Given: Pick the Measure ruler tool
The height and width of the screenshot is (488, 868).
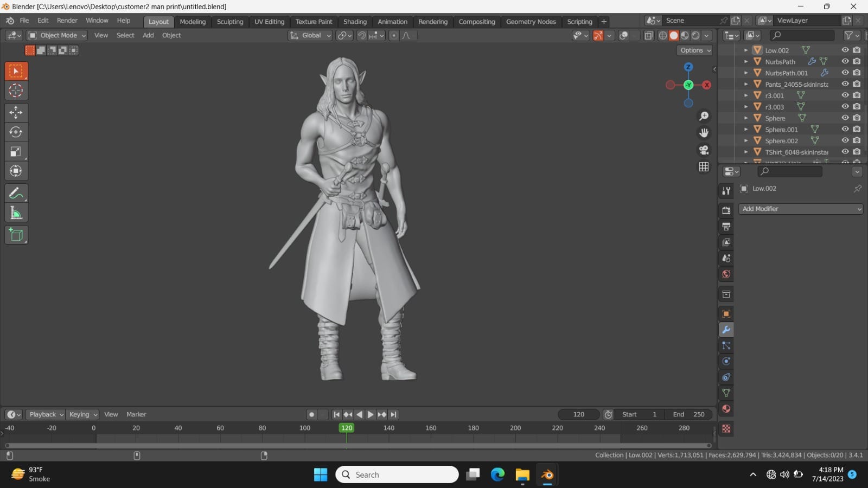Looking at the screenshot, I should click(16, 213).
